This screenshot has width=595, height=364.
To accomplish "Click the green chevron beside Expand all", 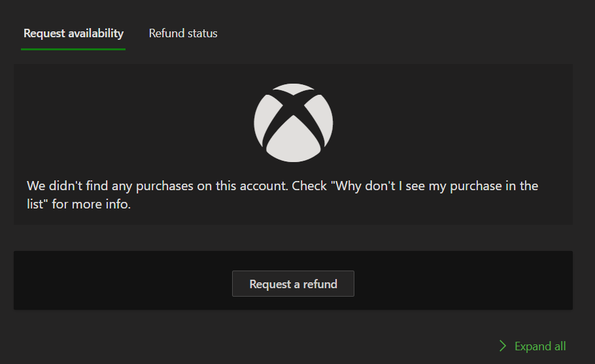I will pos(503,346).
